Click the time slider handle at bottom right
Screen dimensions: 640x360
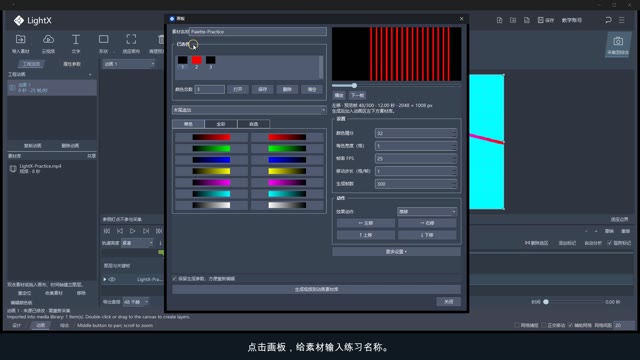546,302
